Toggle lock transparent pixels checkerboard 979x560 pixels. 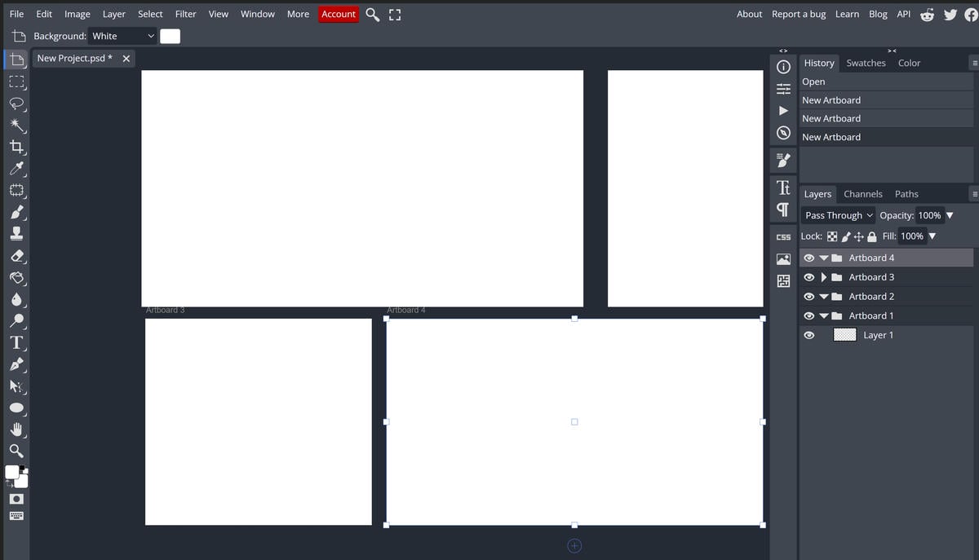(832, 236)
